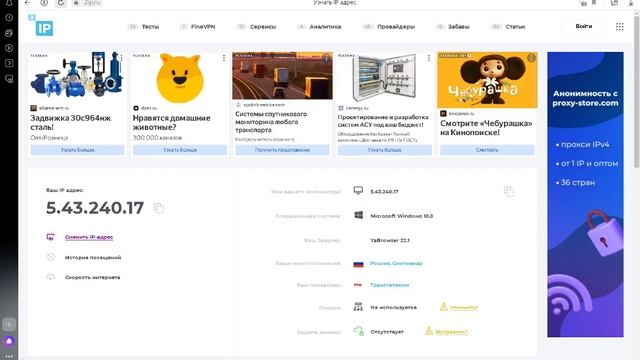
Task: Click the trucks image in monitoring ad
Action: 282,76
